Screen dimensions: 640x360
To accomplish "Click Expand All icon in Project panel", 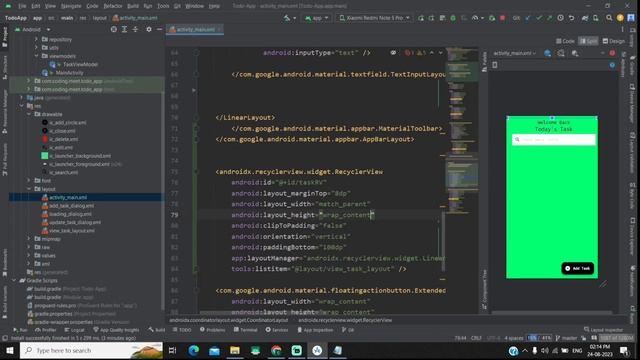I will (x=124, y=29).
